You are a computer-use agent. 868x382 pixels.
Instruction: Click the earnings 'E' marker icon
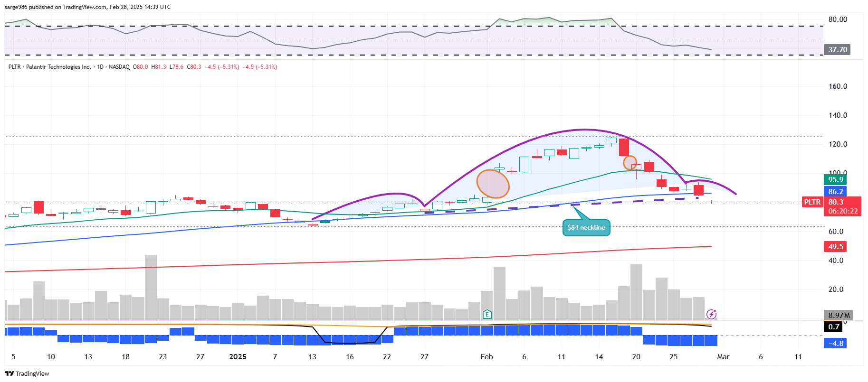(486, 314)
